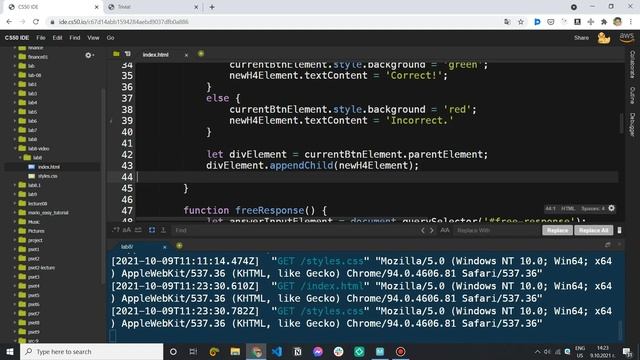
Task: Select styles.css in the file tree
Action: point(48,176)
